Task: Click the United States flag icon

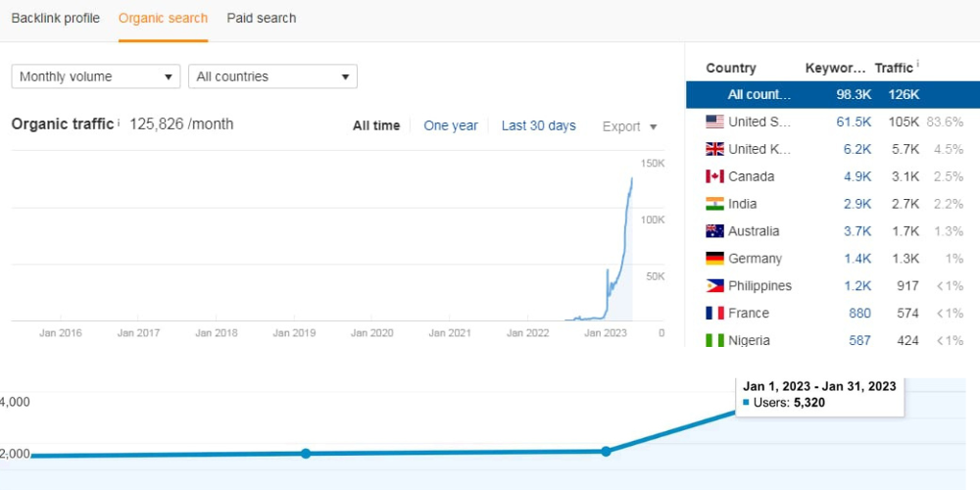Action: coord(714,122)
